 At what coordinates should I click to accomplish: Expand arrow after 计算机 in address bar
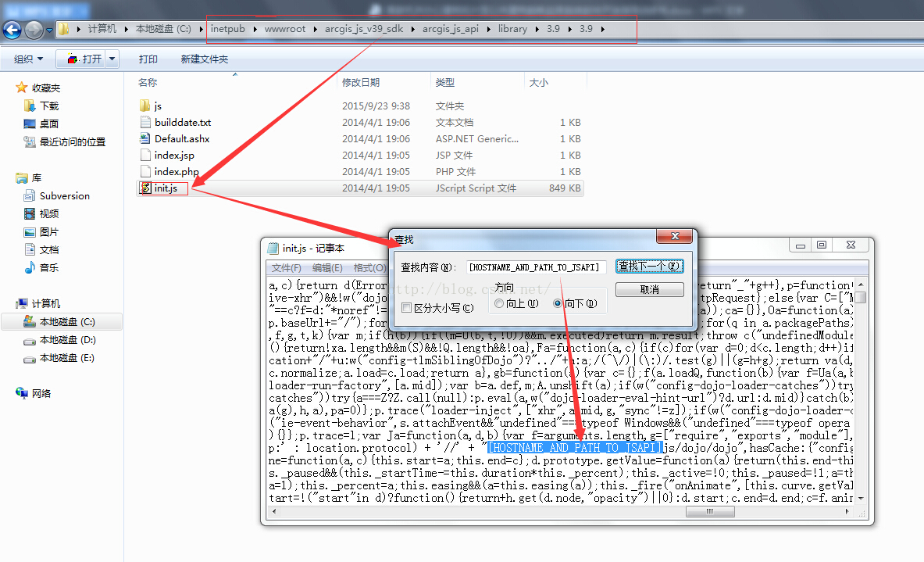[x=126, y=29]
